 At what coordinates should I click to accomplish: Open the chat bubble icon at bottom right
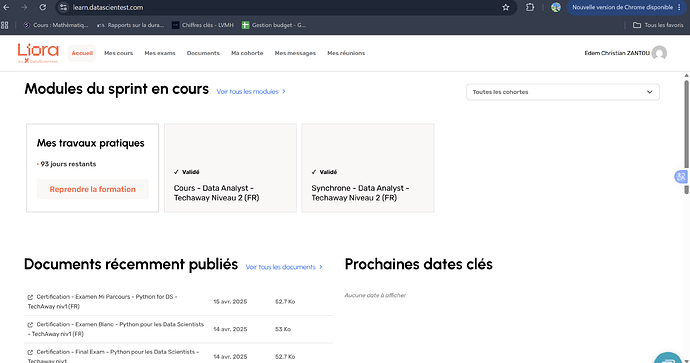click(x=668, y=358)
